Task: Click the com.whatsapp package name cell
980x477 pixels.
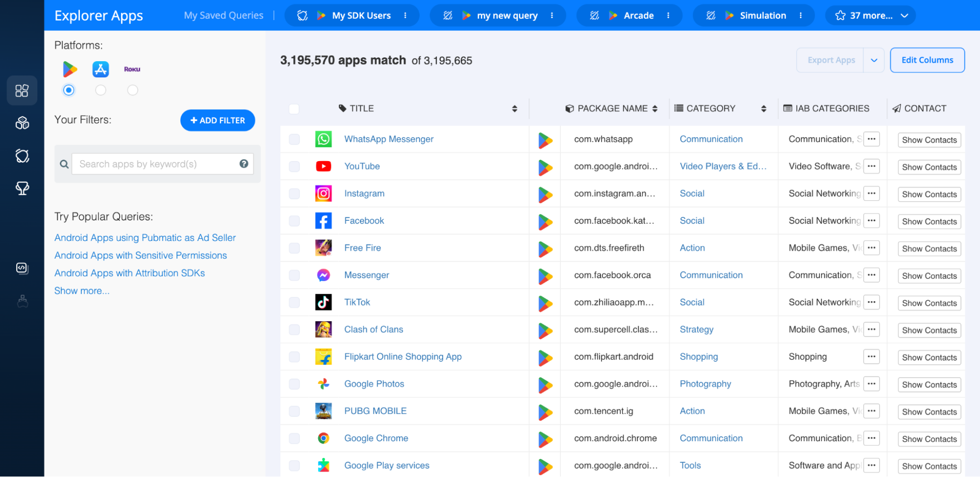Action: click(603, 139)
